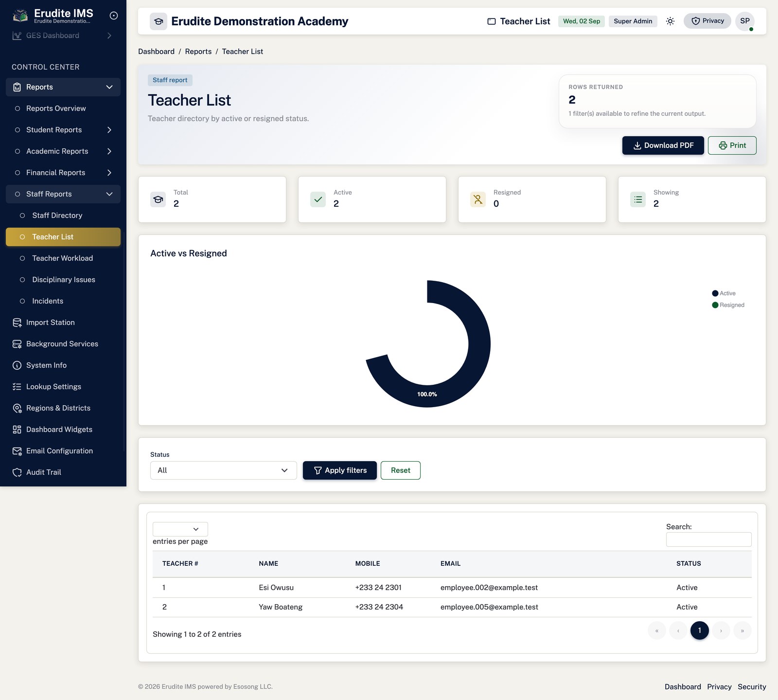Click the table Search input field
Viewport: 778px width, 700px height.
pos(709,539)
